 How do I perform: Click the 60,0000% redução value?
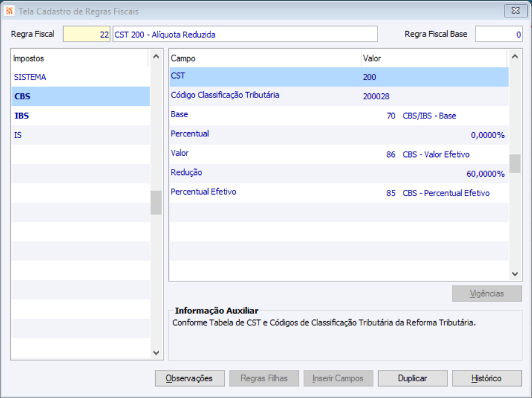tap(486, 174)
